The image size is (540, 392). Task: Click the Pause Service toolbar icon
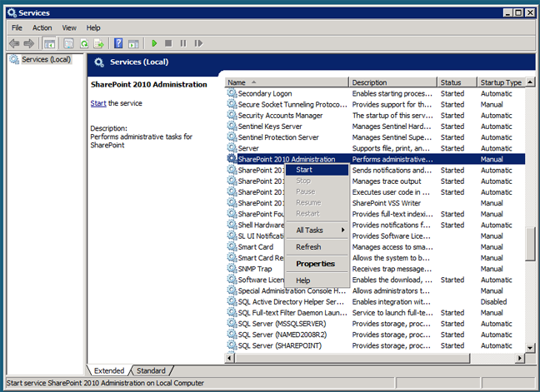pos(183,43)
